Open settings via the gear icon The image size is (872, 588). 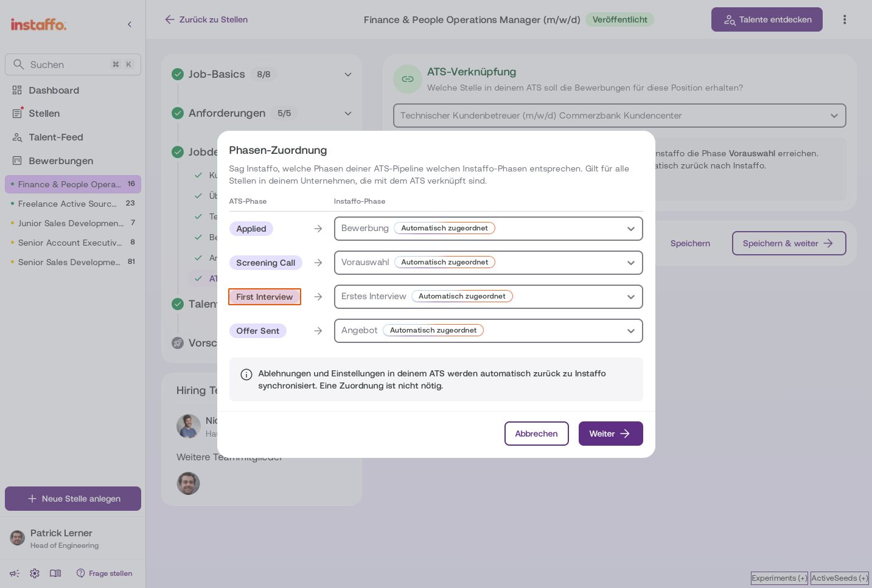click(x=35, y=573)
